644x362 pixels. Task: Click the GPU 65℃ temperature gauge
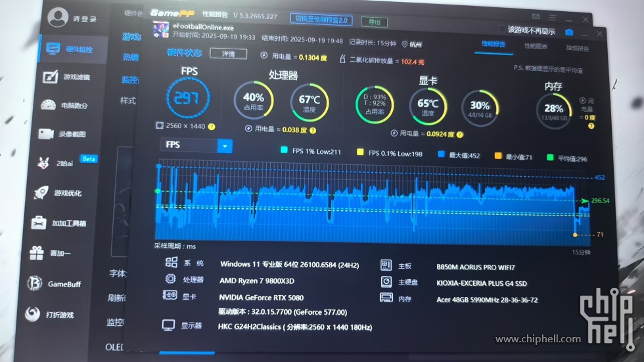click(428, 106)
